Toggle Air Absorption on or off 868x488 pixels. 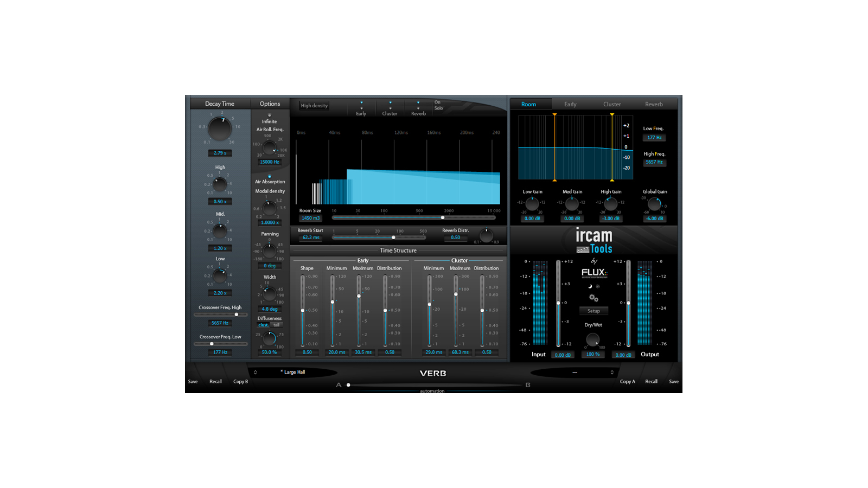pos(270,176)
